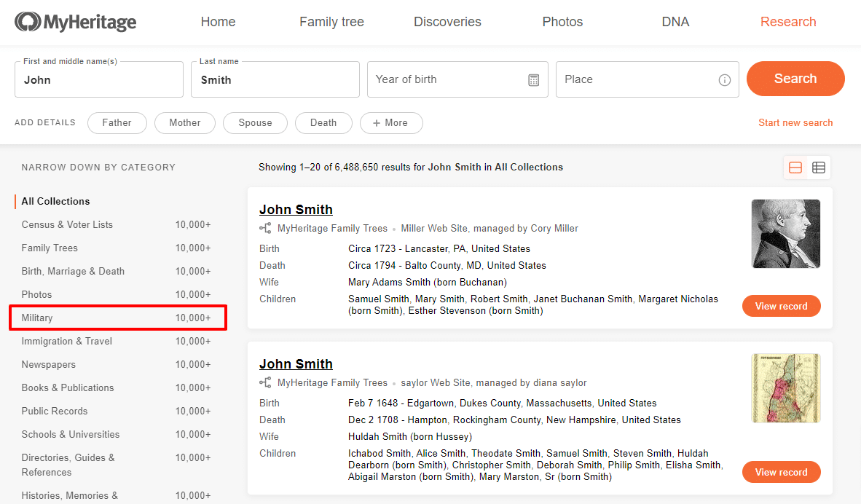This screenshot has height=504, width=861.
Task: Click the Place field info icon
Action: tap(724, 80)
